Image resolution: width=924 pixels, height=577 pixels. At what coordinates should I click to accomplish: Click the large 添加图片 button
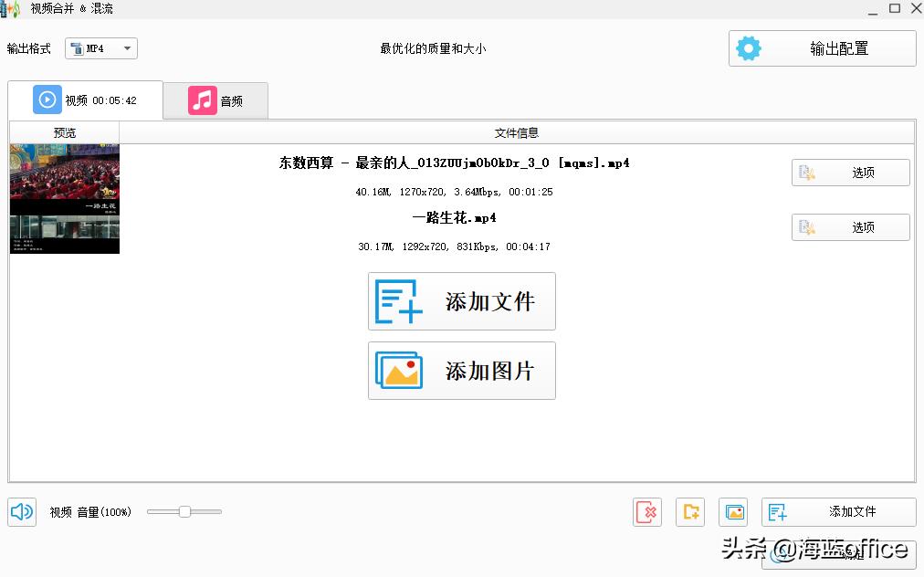pos(462,371)
